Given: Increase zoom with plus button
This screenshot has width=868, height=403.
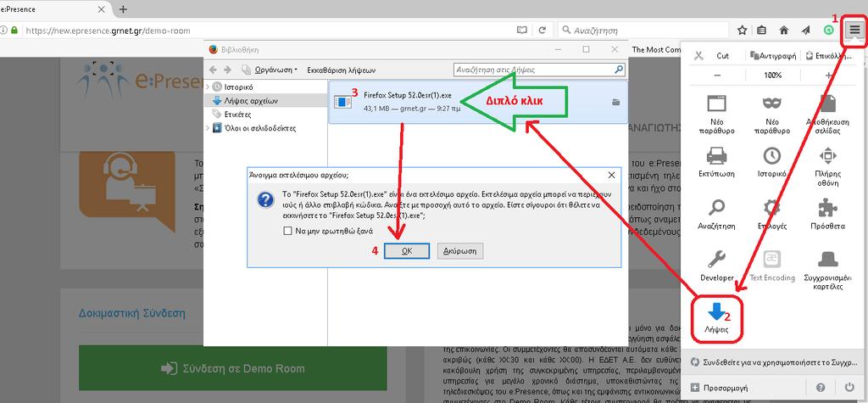Looking at the screenshot, I should [x=828, y=75].
